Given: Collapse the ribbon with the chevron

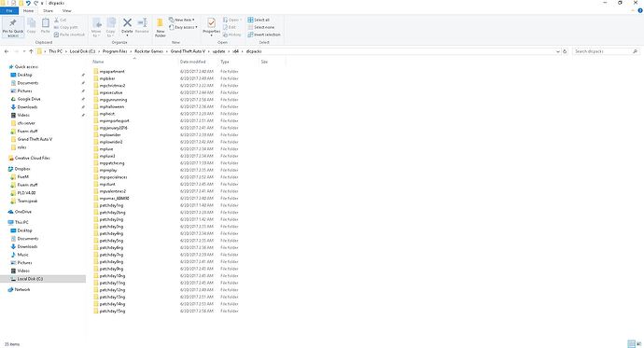Looking at the screenshot, I should [633, 10].
